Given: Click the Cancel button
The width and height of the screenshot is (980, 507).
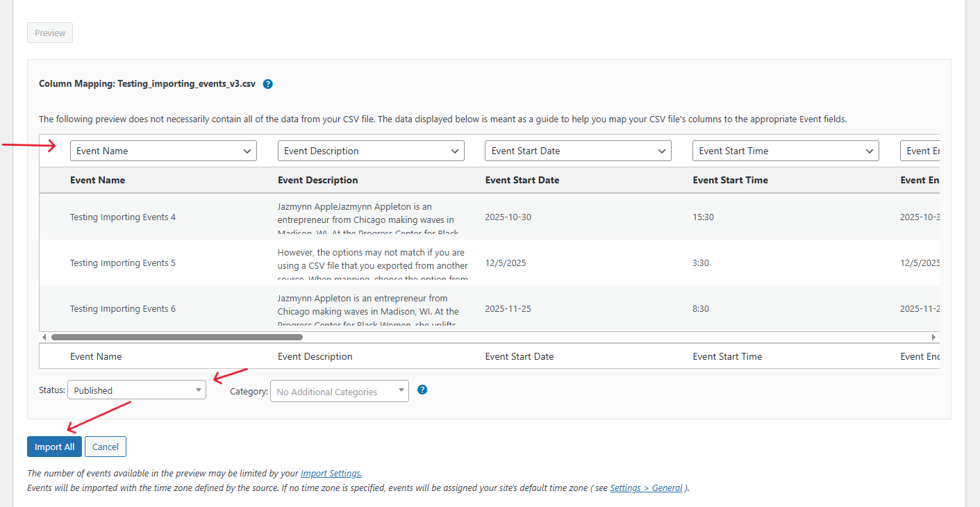Looking at the screenshot, I should click(x=106, y=447).
